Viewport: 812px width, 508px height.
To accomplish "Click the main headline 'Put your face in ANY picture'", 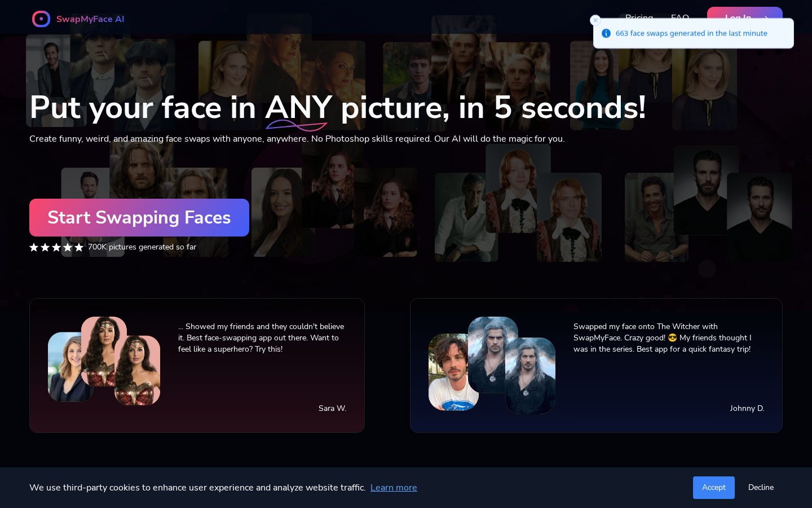I will click(x=337, y=107).
